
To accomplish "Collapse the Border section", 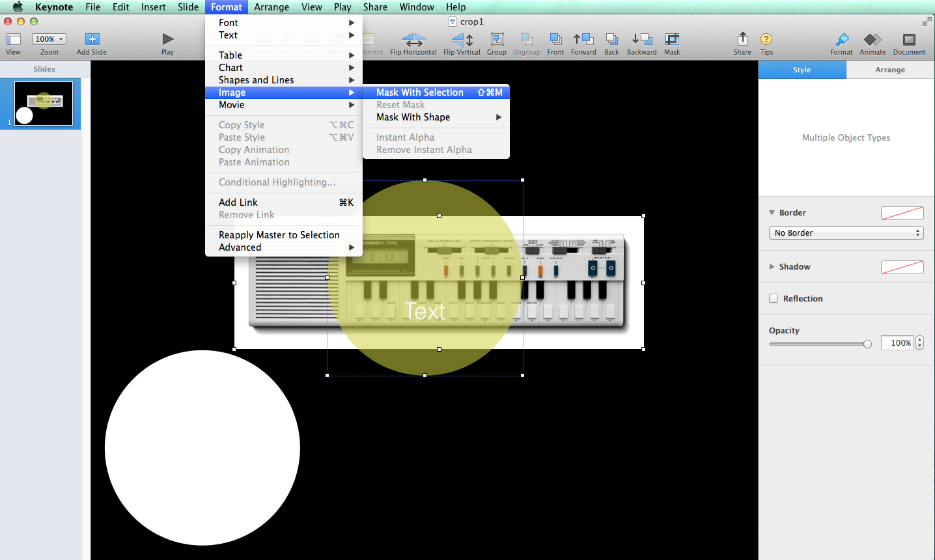I will 772,212.
